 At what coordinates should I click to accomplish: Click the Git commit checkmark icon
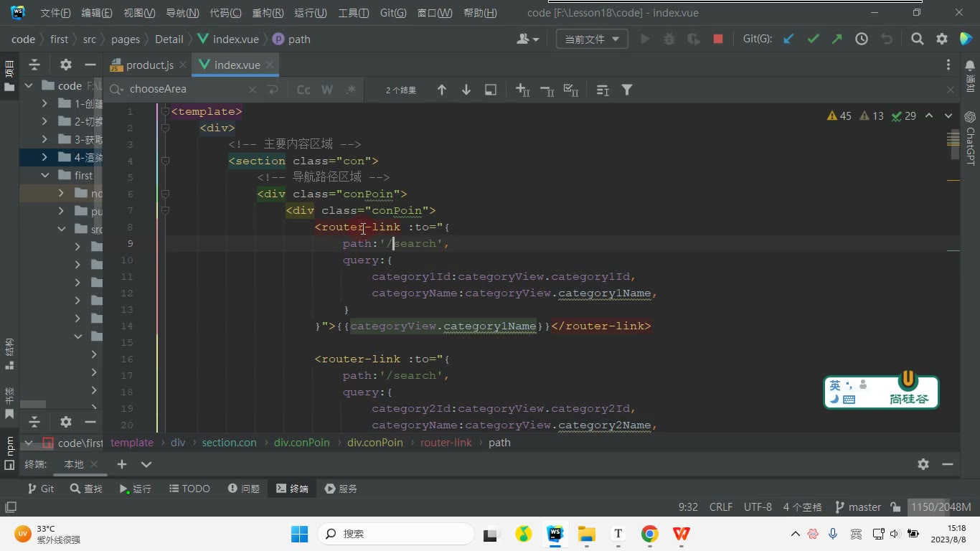813,39
